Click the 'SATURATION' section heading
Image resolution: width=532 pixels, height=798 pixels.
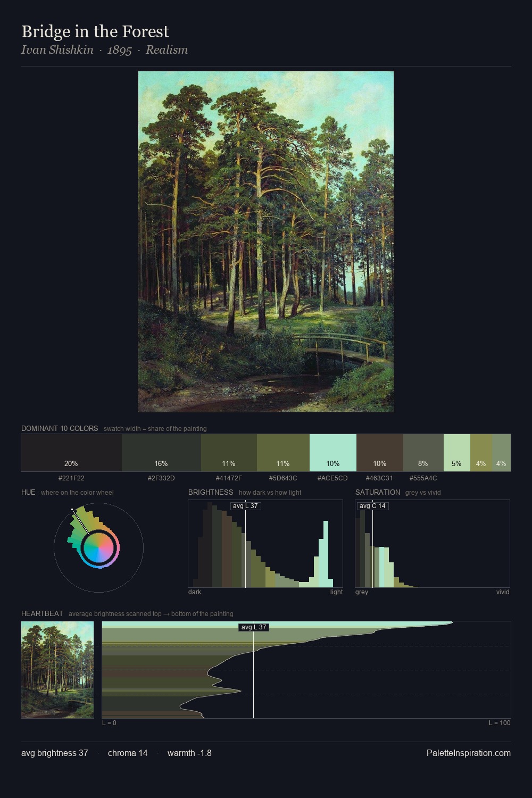tap(378, 492)
